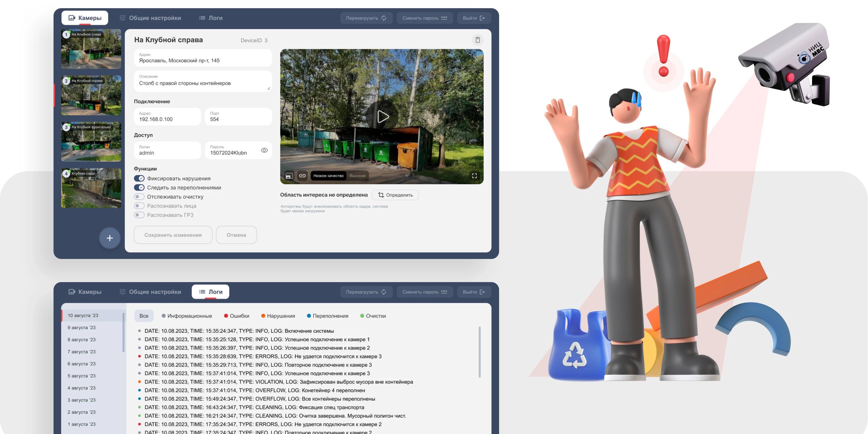Screen dimensions: 868x434
Task: Open the video preview in fullscreen
Action: coord(475,176)
